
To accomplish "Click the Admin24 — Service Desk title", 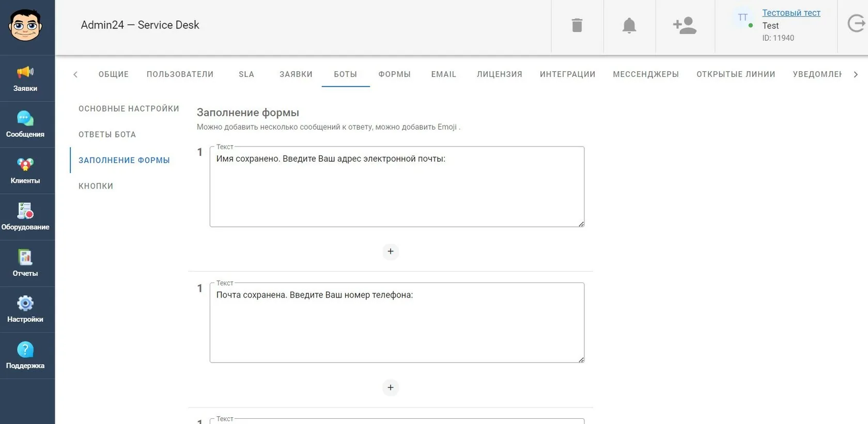I will click(140, 25).
